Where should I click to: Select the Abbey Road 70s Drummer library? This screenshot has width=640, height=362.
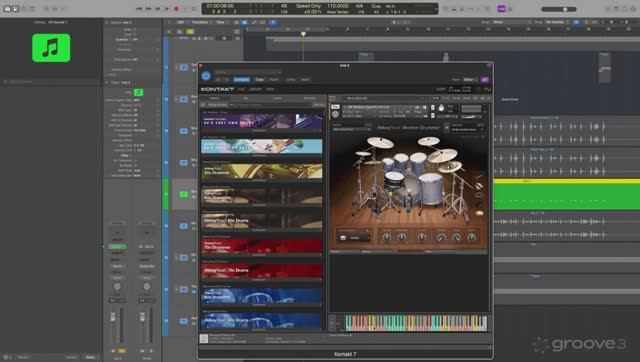[262, 246]
